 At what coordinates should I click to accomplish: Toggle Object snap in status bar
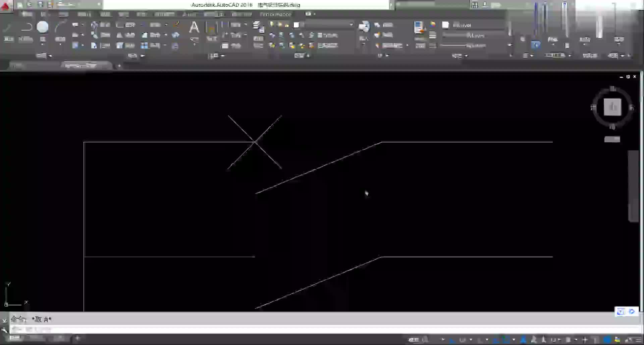click(507, 340)
